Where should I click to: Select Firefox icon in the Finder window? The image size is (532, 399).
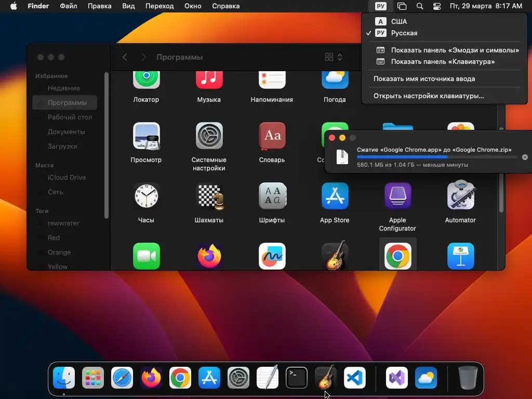(209, 256)
